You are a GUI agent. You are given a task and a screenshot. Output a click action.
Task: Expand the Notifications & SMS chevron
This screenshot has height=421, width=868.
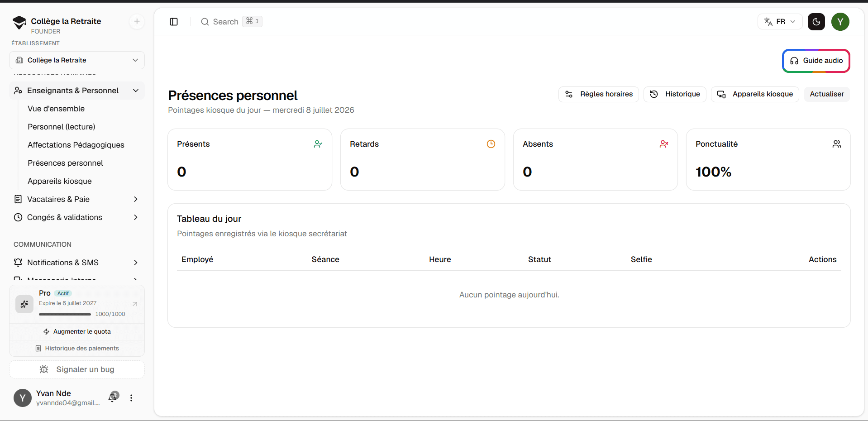[136, 263]
